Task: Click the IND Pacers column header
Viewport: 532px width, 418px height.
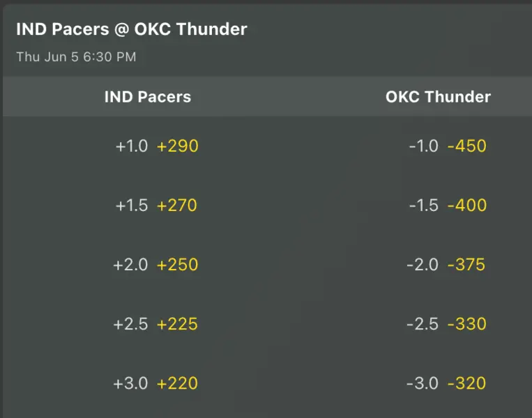Action: (x=148, y=97)
